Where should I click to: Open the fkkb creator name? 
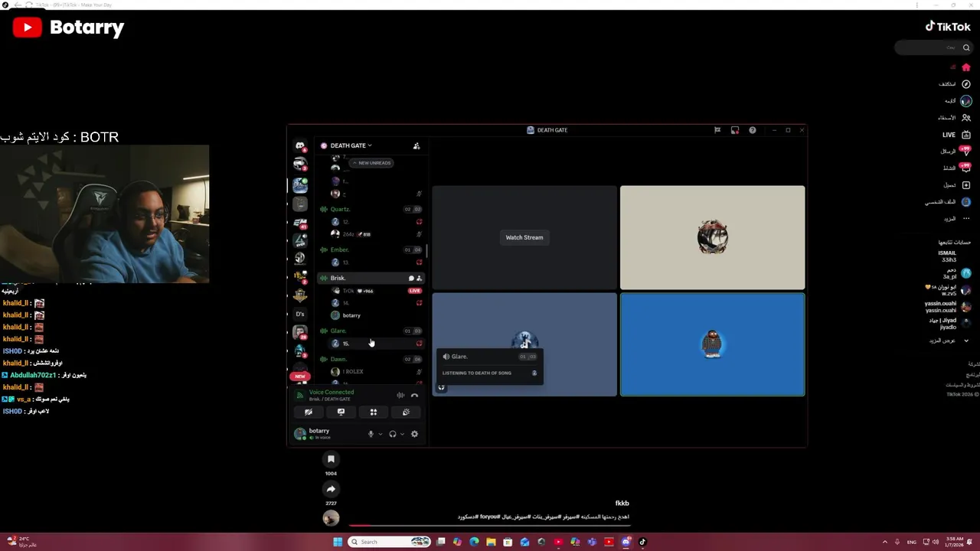[622, 504]
